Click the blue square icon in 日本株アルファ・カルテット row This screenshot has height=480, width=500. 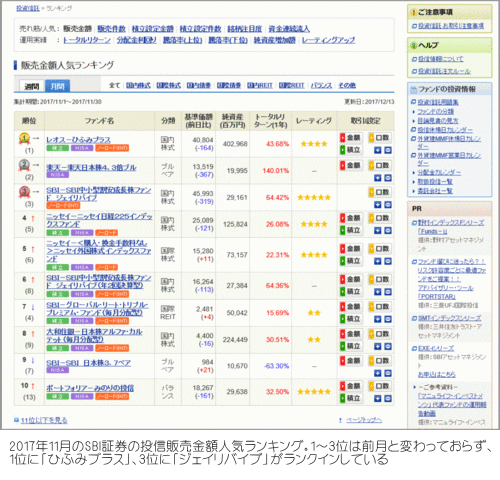(x=388, y=347)
